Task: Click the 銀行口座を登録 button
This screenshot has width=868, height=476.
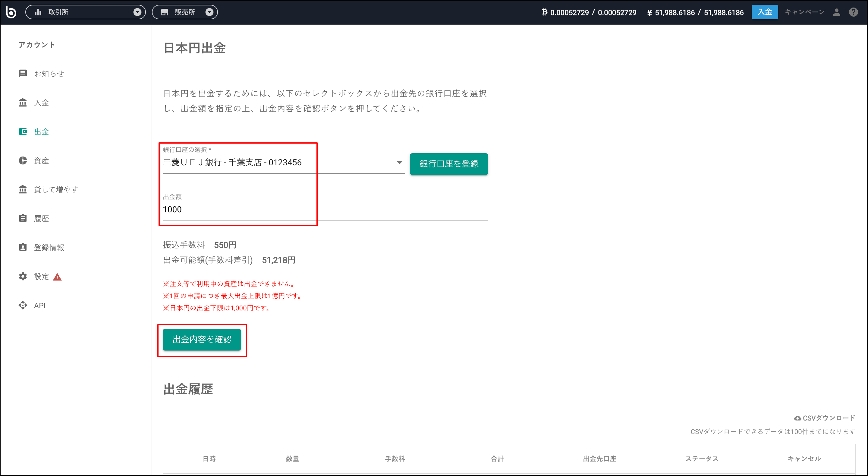Action: pos(449,164)
